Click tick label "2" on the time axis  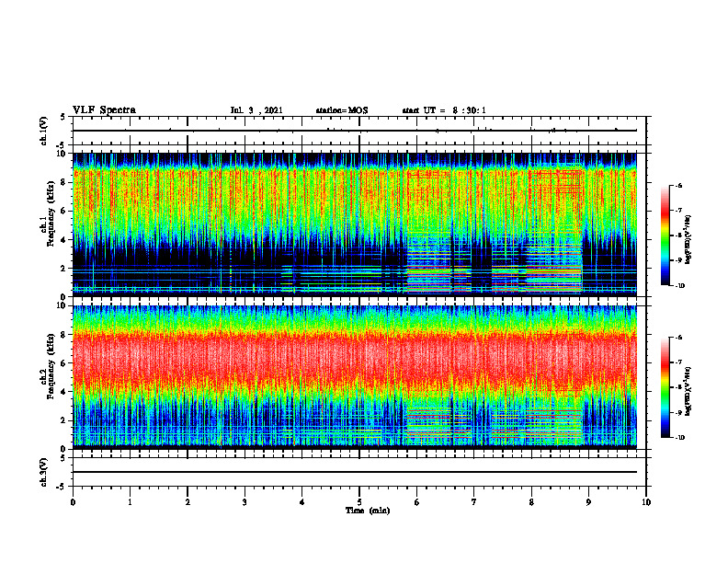point(188,502)
